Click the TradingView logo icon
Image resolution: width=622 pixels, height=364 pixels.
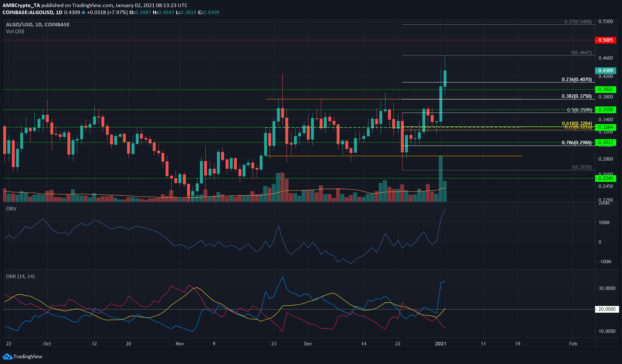tap(7, 356)
